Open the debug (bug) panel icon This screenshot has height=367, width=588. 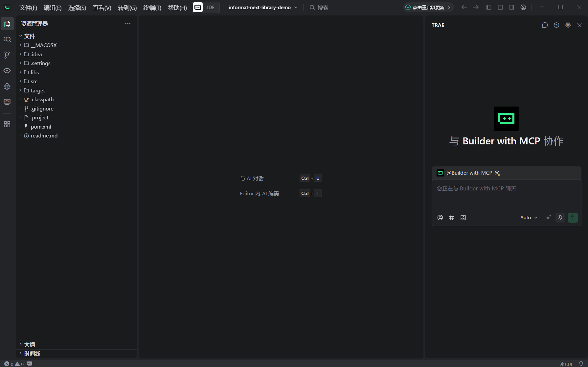click(7, 86)
